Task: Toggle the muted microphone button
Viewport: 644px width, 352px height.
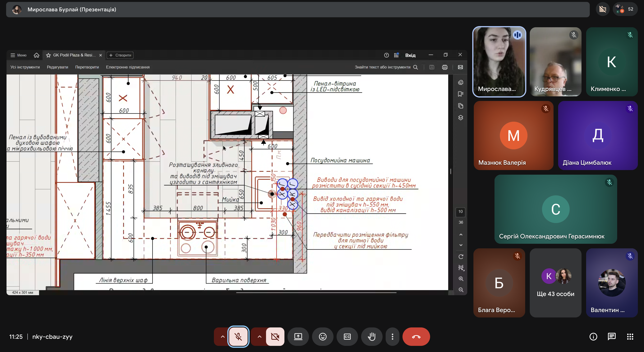Action: point(238,336)
